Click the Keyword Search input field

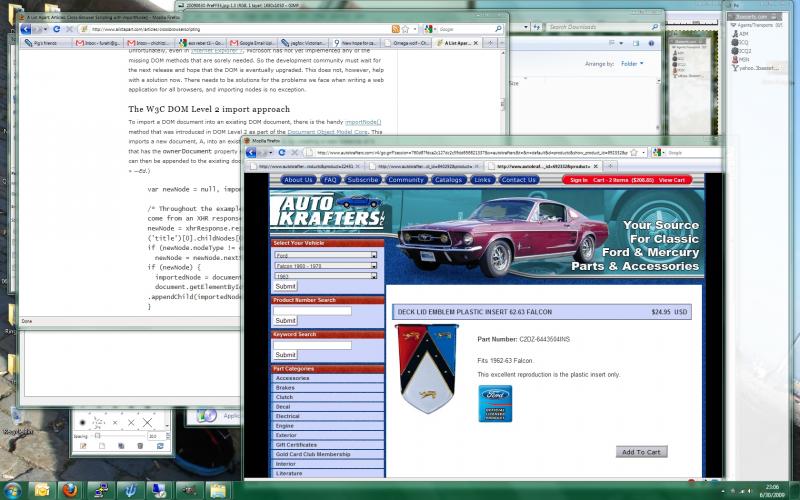[x=312, y=344]
